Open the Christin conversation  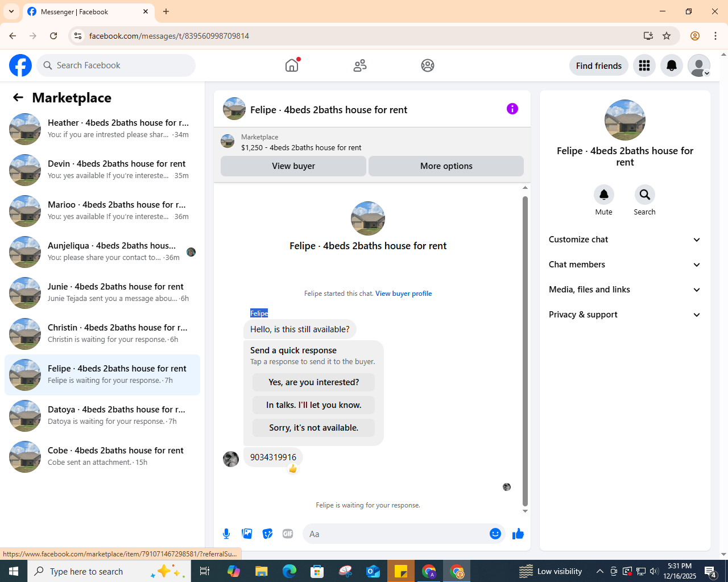point(102,334)
